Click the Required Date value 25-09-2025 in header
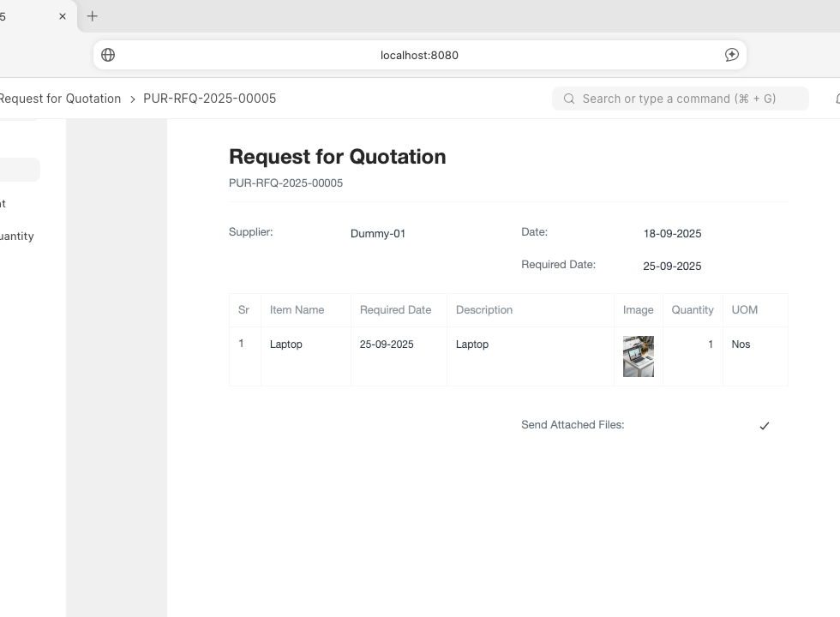Viewport: 840px width, 617px height. pyautogui.click(x=672, y=267)
